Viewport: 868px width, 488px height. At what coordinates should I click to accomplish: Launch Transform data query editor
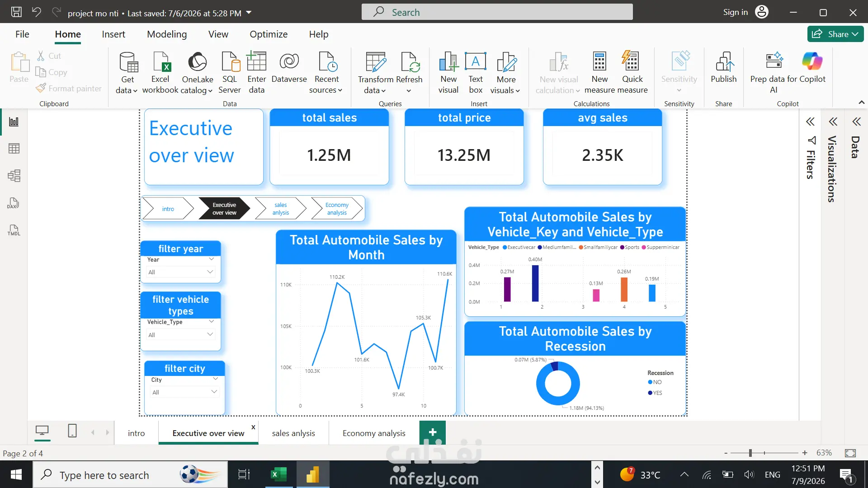(375, 72)
